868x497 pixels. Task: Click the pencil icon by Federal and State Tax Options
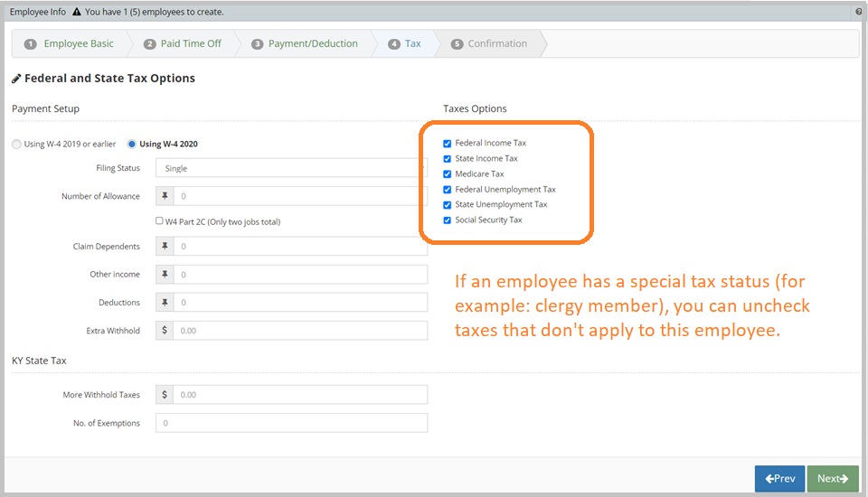[16, 79]
